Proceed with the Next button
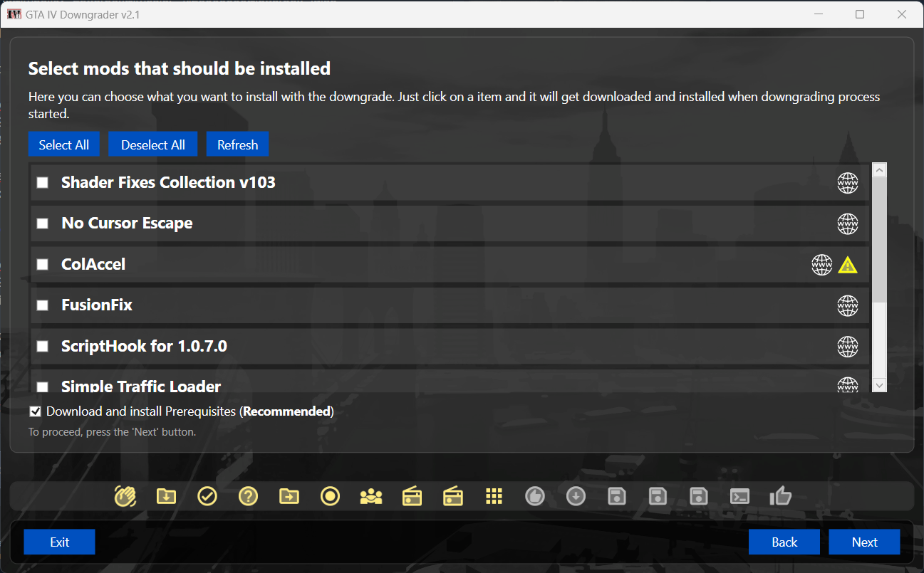This screenshot has width=924, height=573. pyautogui.click(x=865, y=542)
